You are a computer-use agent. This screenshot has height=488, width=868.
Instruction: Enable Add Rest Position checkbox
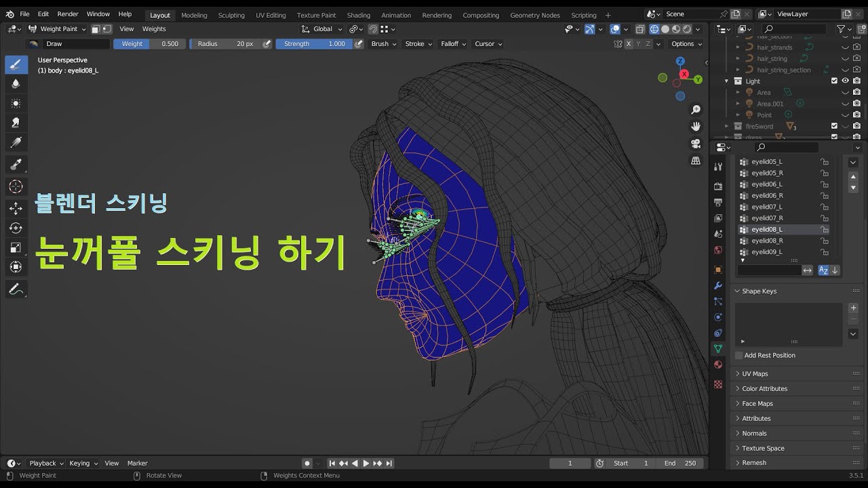coord(739,355)
